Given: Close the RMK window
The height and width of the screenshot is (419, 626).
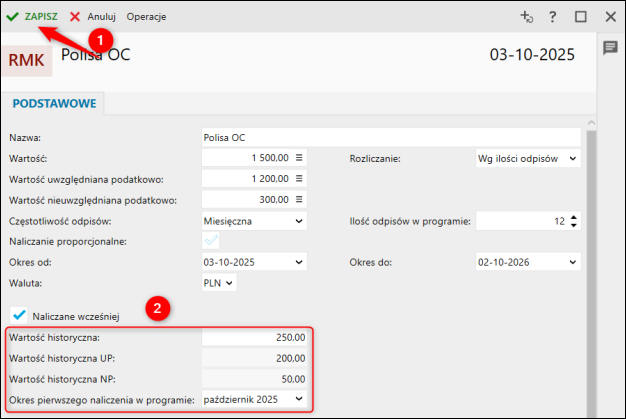Looking at the screenshot, I should tap(610, 17).
